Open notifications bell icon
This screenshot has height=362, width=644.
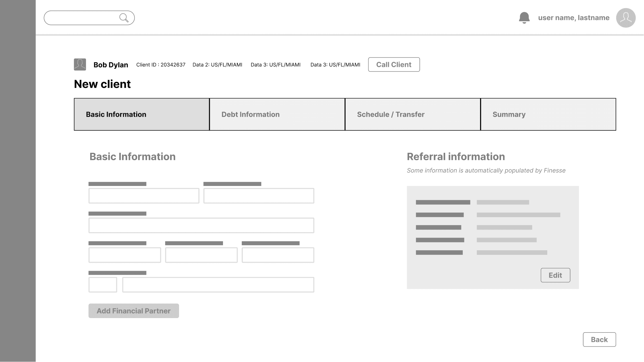coord(524,18)
